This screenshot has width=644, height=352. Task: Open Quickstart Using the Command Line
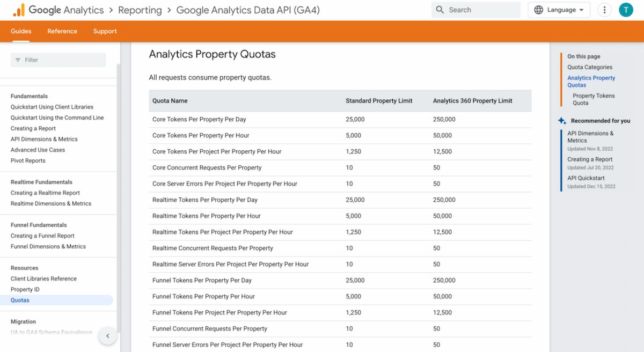click(57, 118)
